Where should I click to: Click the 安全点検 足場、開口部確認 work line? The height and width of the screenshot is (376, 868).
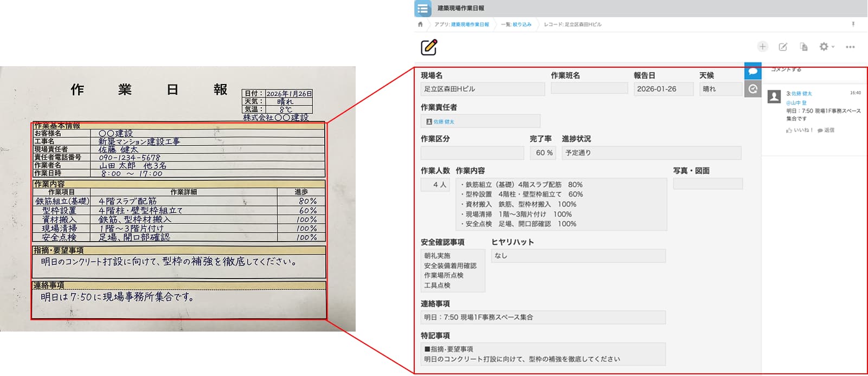[518, 224]
